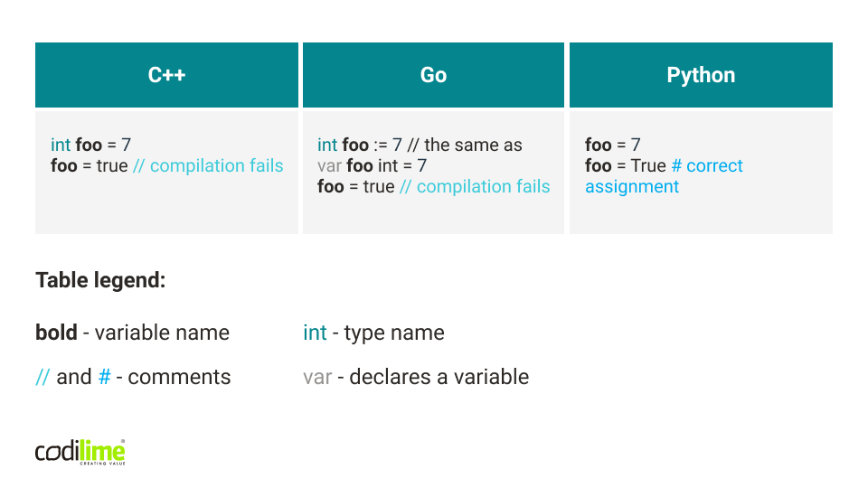Image resolution: width=868 pixels, height=488 pixels.
Task: Click the "bold - variable name" legend entry
Action: pyautogui.click(x=132, y=333)
